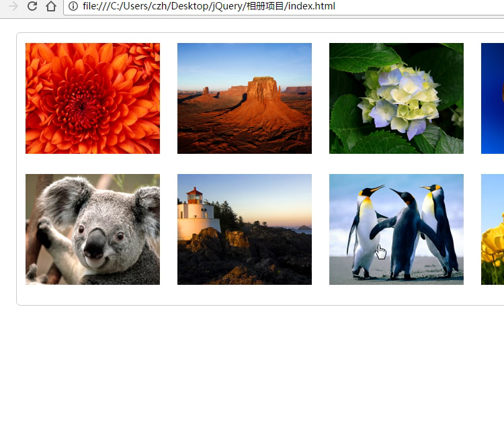The width and height of the screenshot is (504, 436).
Task: Reload the page with the refresh icon
Action: [x=32, y=6]
